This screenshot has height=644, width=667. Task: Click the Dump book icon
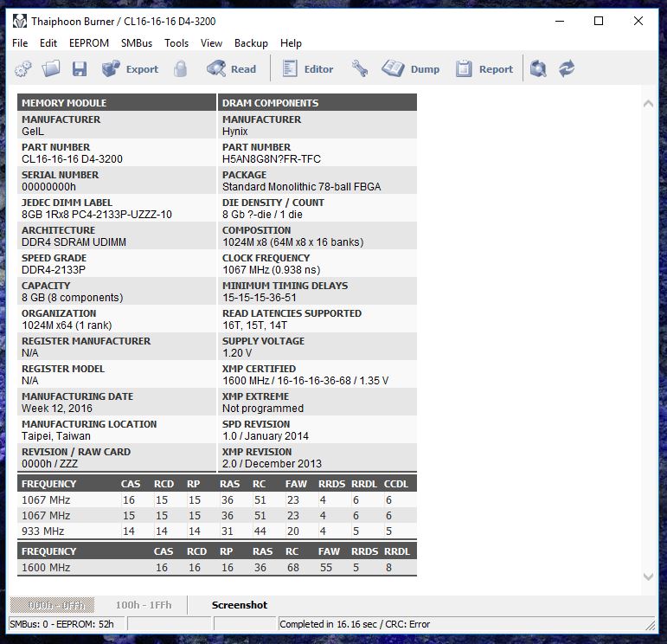tap(393, 68)
